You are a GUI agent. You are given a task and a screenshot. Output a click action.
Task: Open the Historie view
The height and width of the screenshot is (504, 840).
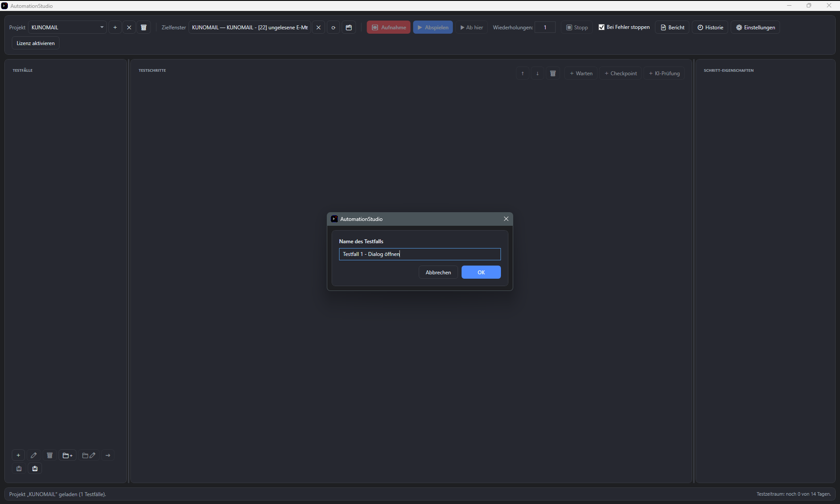710,27
